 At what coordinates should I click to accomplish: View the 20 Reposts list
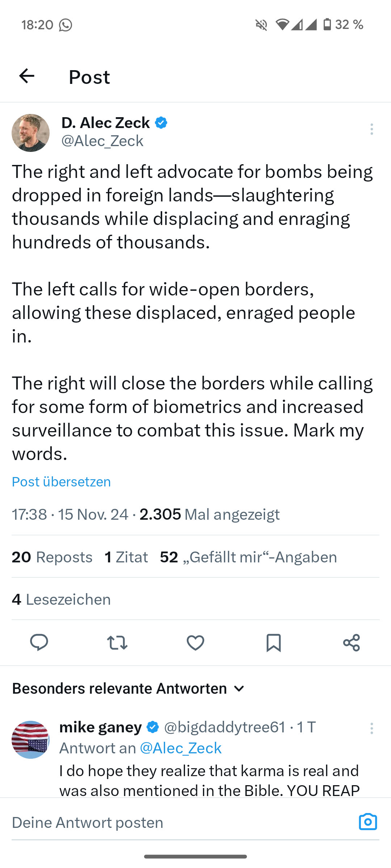52,557
